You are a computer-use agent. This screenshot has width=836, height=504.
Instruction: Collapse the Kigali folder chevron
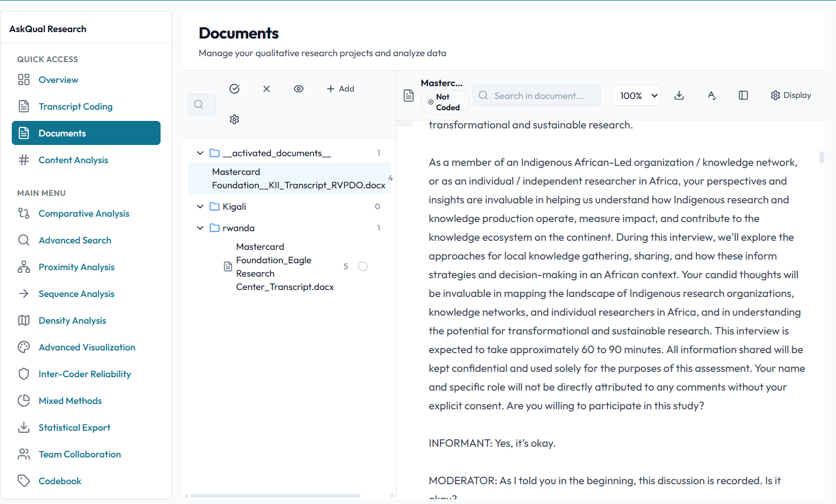pyautogui.click(x=200, y=207)
